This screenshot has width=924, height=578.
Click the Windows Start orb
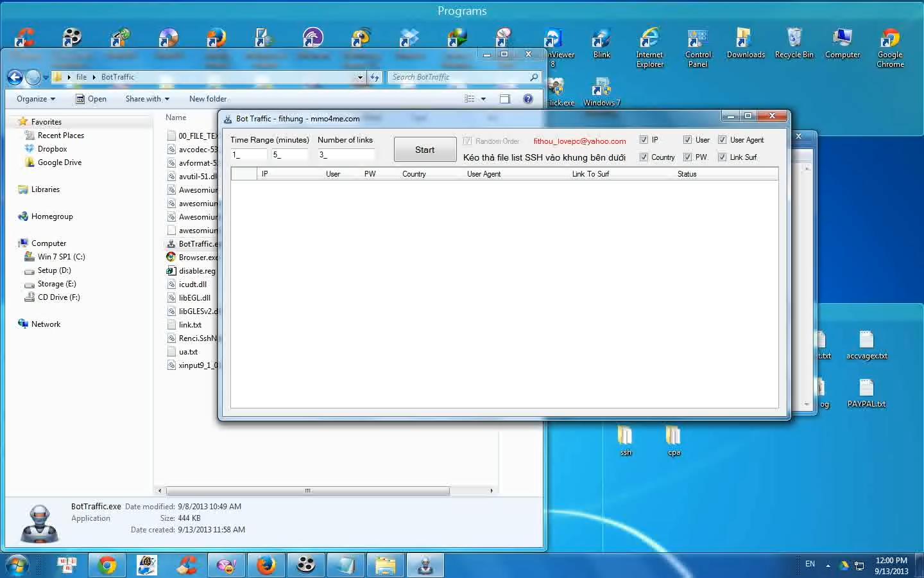click(17, 565)
